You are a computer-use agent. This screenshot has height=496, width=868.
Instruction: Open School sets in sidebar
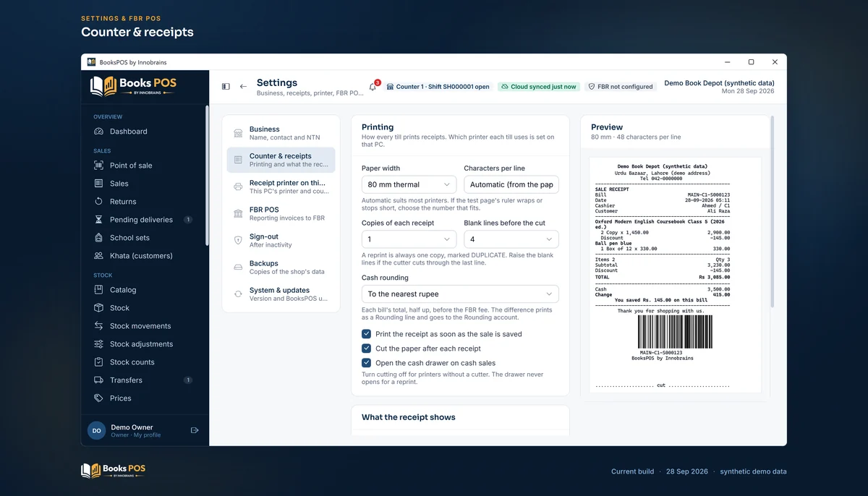145,238
